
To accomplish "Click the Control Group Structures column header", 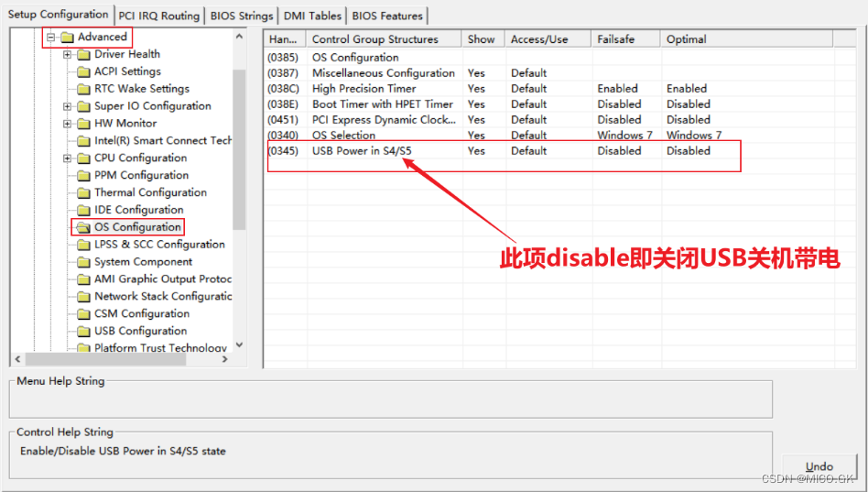I will click(385, 39).
